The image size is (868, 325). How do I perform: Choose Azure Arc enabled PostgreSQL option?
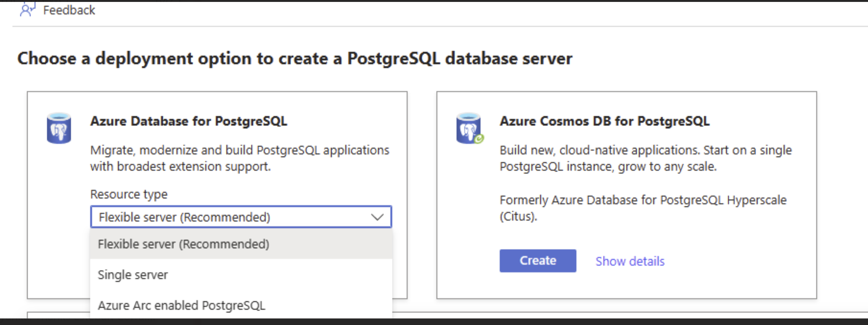(x=182, y=305)
